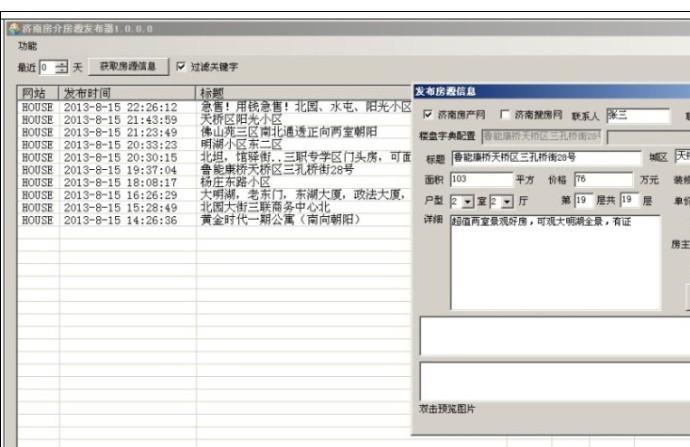Sort by the 发布时间 column header
The height and width of the screenshot is (447, 690).
tap(127, 93)
